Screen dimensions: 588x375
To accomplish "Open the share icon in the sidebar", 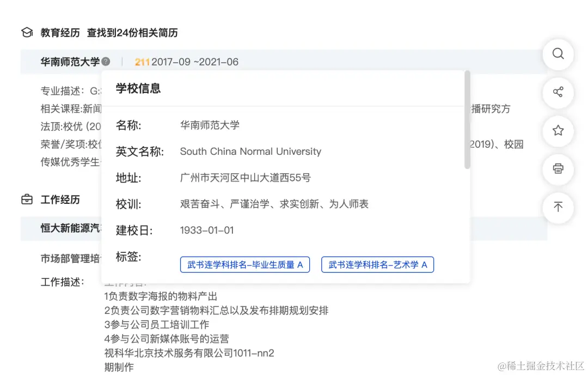I will (x=558, y=93).
